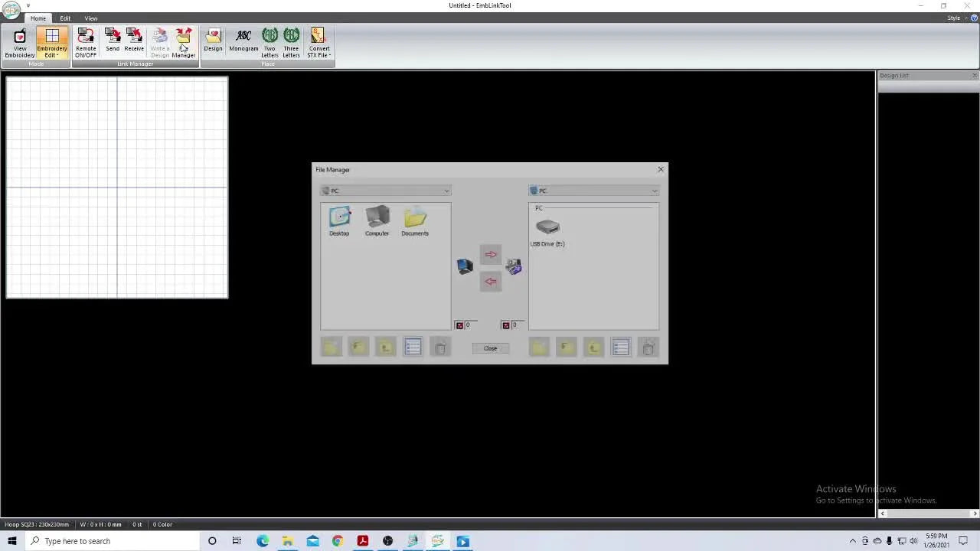Toggle Remote ON/OFF in Link Manager

(86, 43)
